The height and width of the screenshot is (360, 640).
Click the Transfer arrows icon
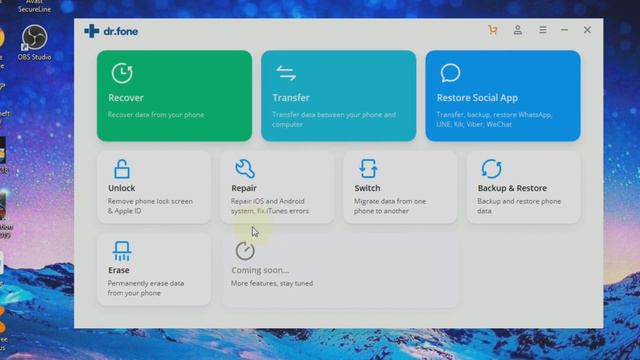(x=286, y=73)
